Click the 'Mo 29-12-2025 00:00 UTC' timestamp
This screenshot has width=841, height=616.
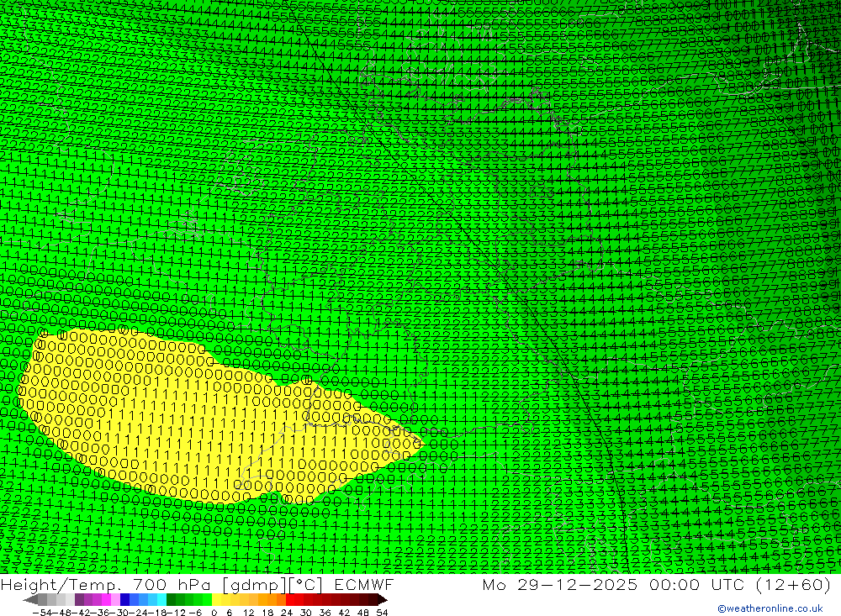pyautogui.click(x=616, y=584)
